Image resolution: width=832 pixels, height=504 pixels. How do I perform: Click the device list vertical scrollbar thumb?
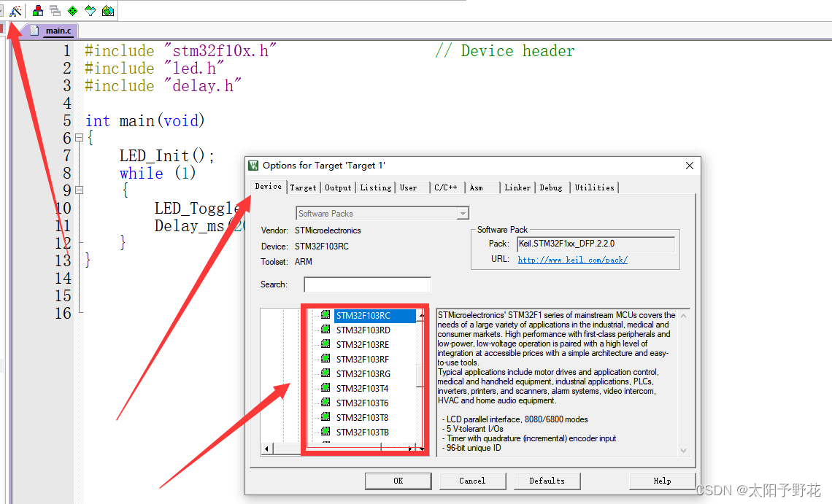pos(420,376)
